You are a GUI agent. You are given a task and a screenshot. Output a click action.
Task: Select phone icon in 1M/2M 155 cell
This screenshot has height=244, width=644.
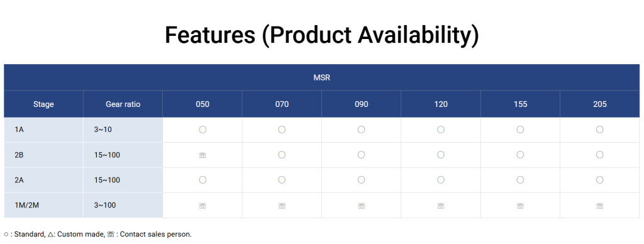520,206
